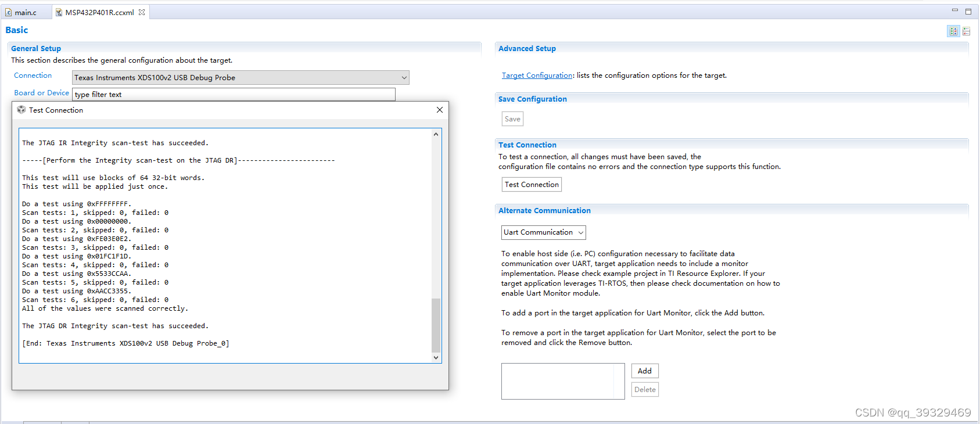Image resolution: width=980 pixels, height=424 pixels.
Task: Click the Test Connection button
Action: [532, 185]
